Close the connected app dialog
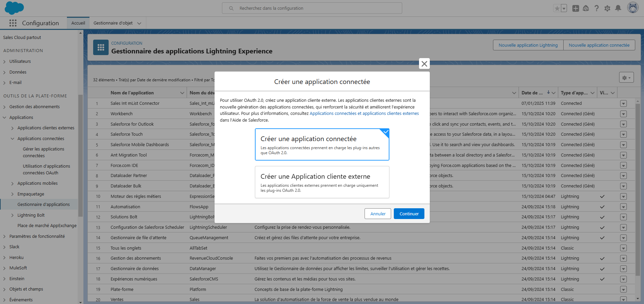The height and width of the screenshot is (304, 644). [x=424, y=63]
